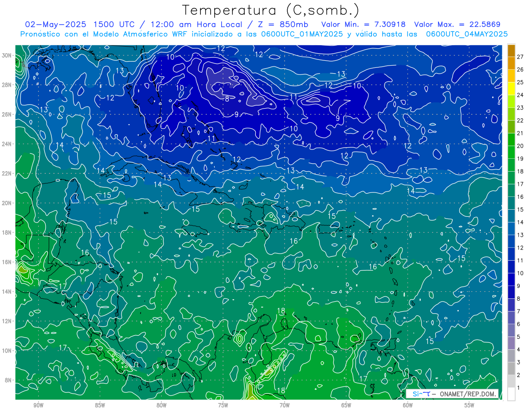Viewport: 532px width, 411px height.
Task: Click the 8N latitude axis label
Action: 8,380
